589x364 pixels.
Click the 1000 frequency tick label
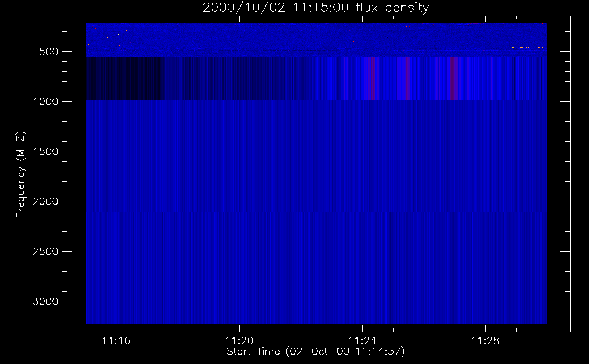click(46, 102)
